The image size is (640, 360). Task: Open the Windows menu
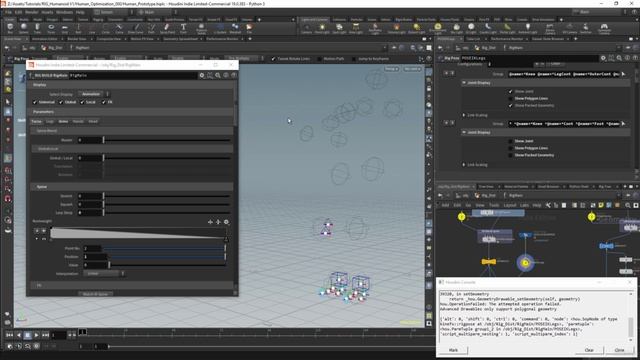tap(64, 12)
